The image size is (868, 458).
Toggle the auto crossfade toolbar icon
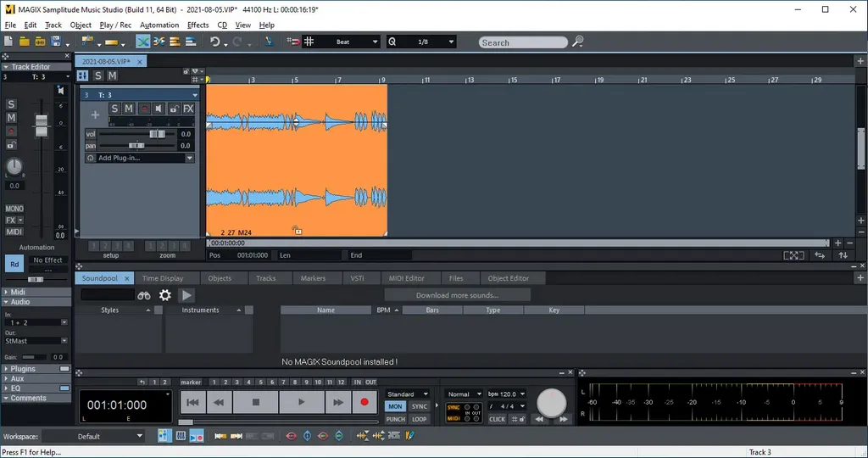pyautogui.click(x=142, y=42)
